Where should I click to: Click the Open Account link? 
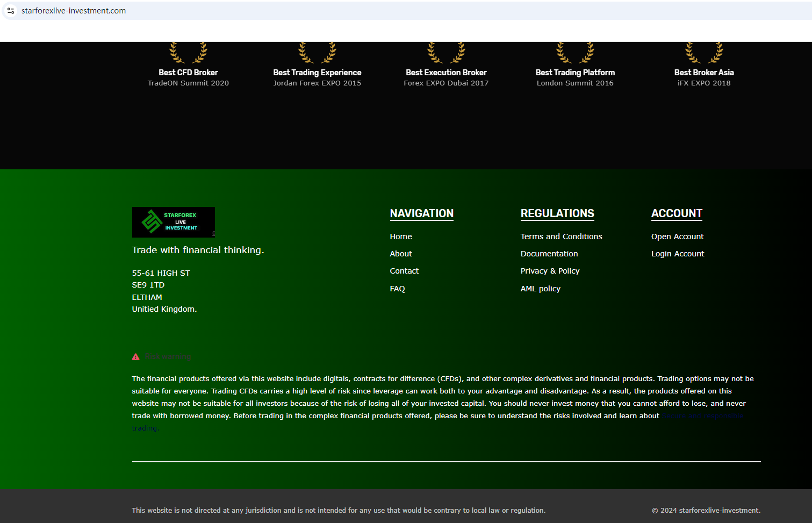pyautogui.click(x=677, y=237)
